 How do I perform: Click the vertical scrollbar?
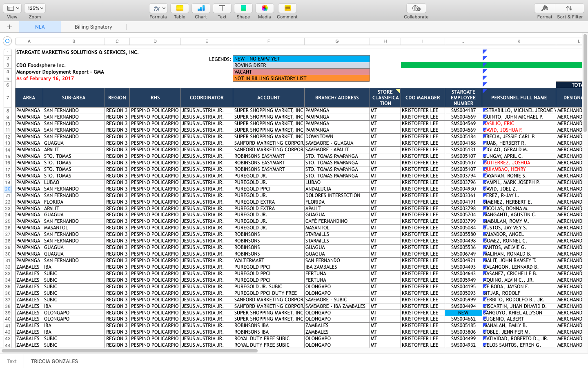coord(585,83)
